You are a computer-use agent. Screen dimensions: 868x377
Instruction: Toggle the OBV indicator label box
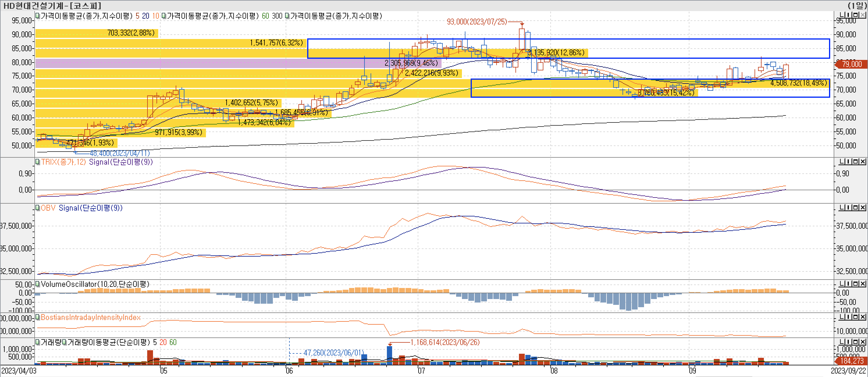[x=38, y=208]
